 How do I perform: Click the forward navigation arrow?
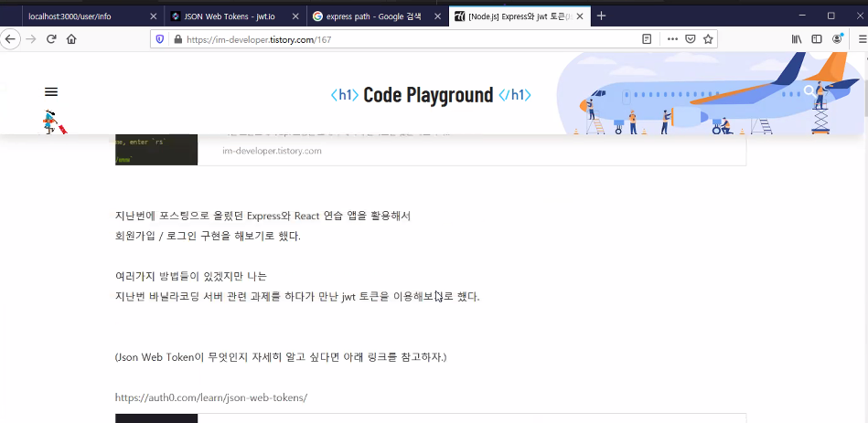point(31,39)
